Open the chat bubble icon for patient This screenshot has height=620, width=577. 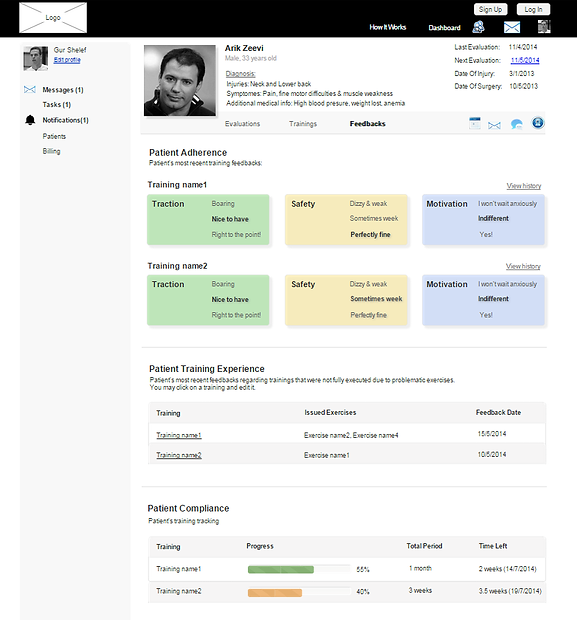click(516, 125)
